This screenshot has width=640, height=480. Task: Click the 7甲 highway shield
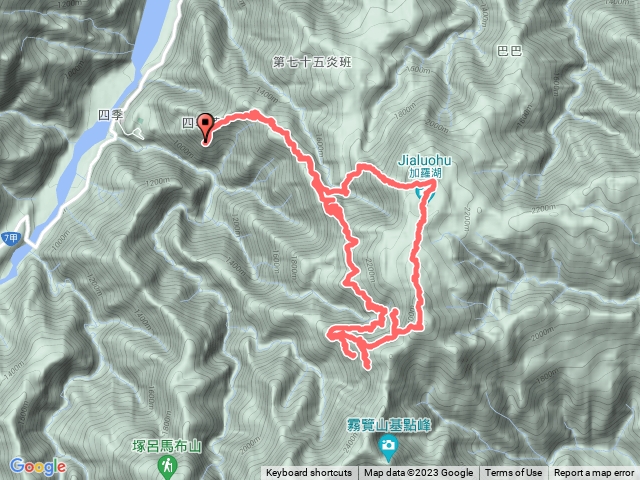pos(11,238)
